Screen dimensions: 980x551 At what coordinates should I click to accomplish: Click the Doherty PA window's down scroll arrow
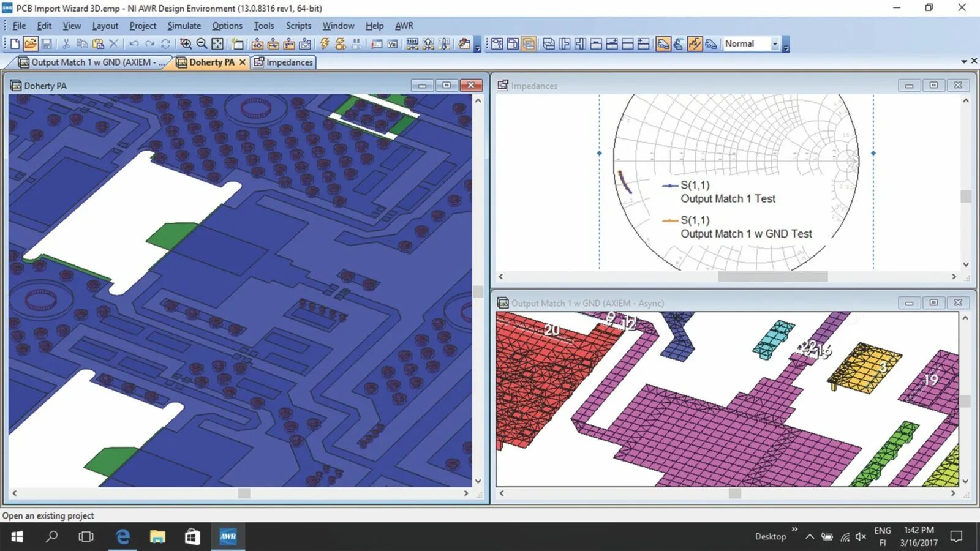tap(478, 481)
